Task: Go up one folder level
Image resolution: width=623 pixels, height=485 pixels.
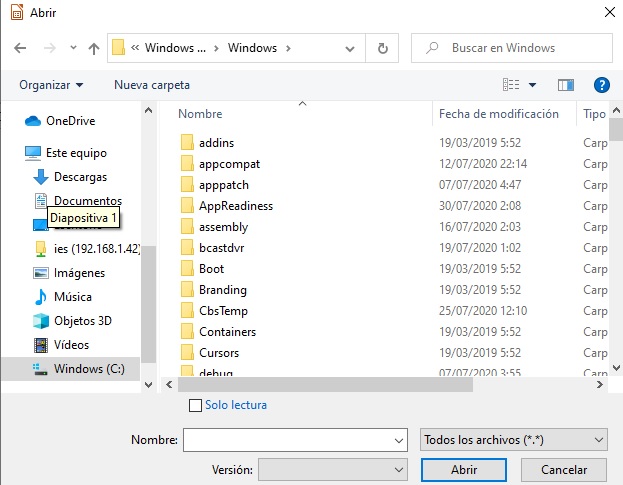Action: pos(94,48)
